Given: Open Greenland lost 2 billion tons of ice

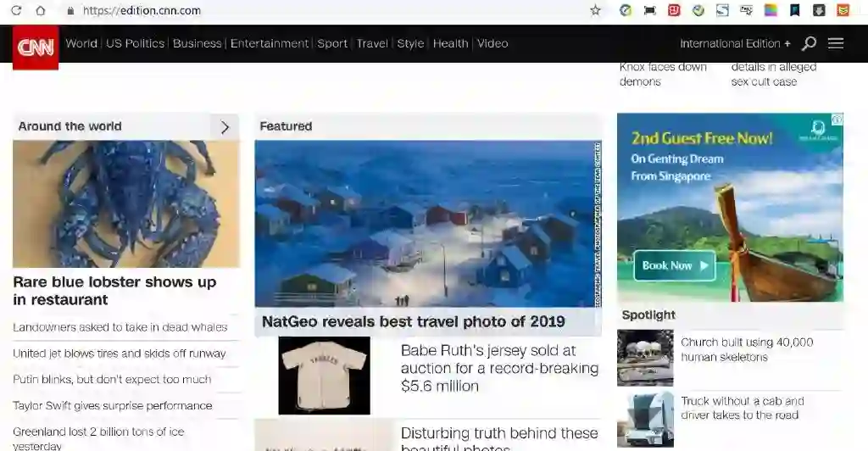Looking at the screenshot, I should 98,438.
